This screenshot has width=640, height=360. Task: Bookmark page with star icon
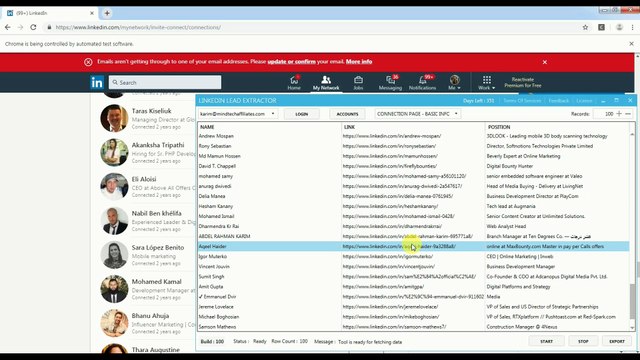pyautogui.click(x=585, y=27)
